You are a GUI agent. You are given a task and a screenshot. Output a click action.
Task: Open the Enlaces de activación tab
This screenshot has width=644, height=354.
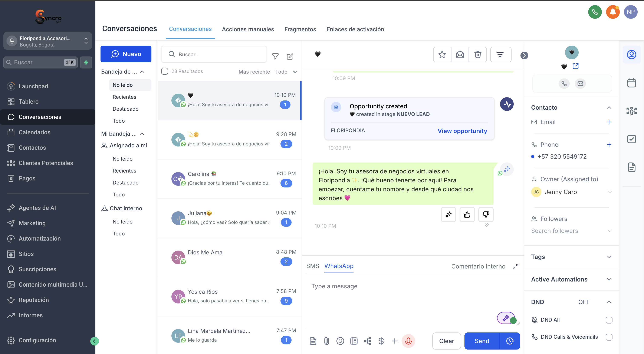(355, 29)
